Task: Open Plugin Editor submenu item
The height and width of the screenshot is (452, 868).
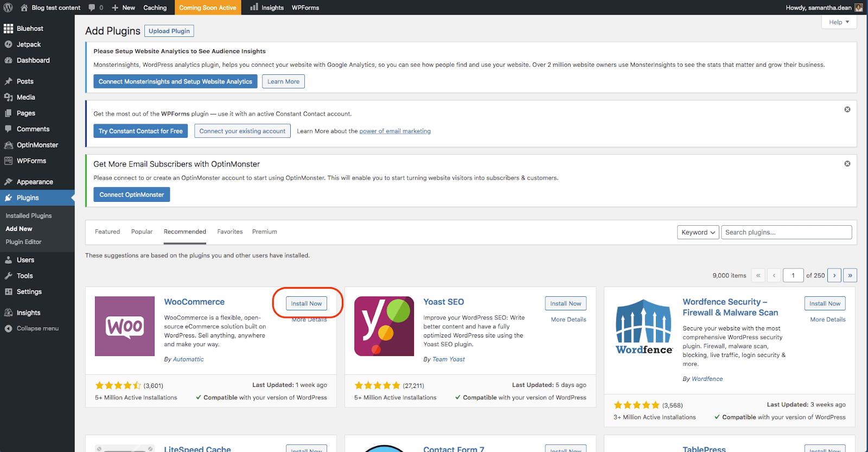Action: point(23,242)
